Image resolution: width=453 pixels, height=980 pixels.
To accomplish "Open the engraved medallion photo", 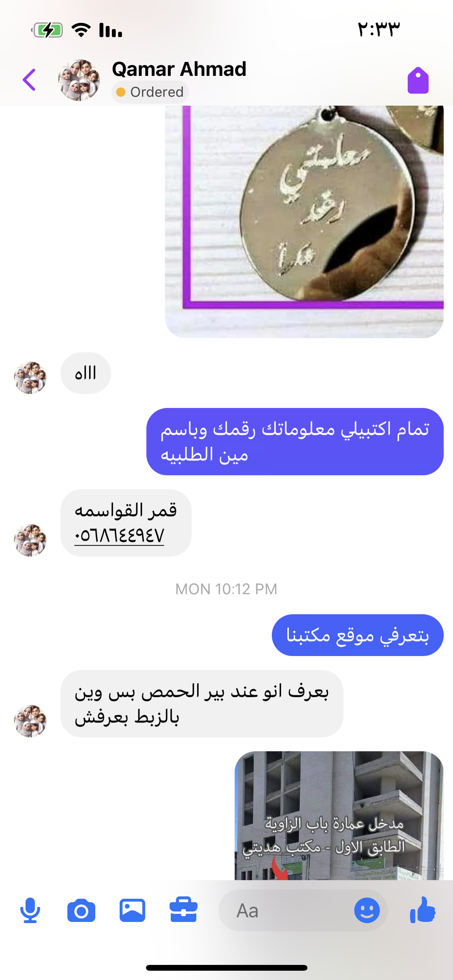I will pos(304,221).
